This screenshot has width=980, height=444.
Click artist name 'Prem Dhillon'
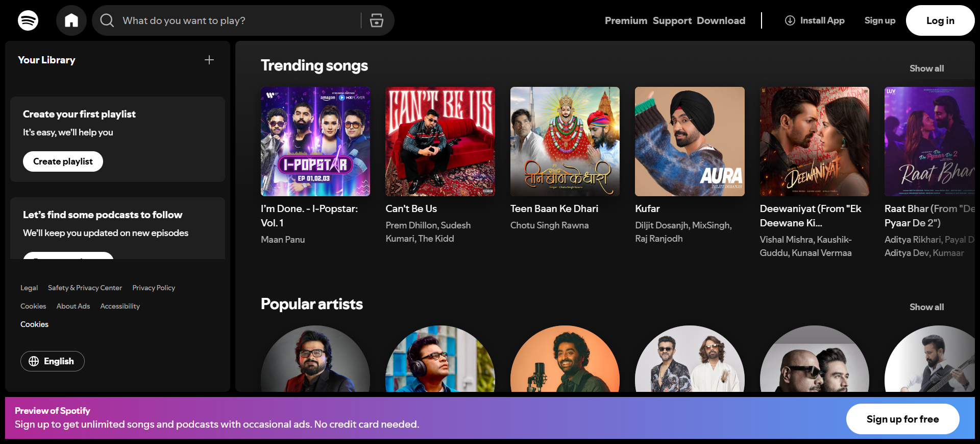point(411,225)
